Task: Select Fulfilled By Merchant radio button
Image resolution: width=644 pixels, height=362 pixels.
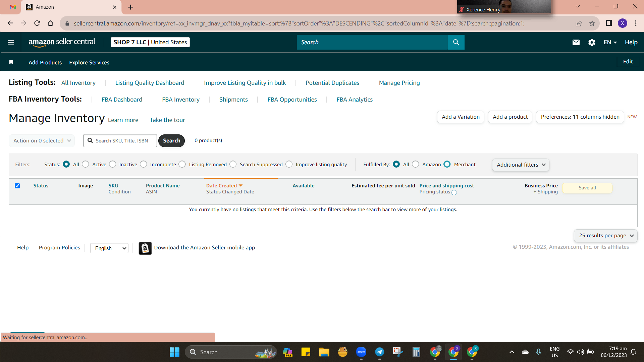Action: click(447, 164)
